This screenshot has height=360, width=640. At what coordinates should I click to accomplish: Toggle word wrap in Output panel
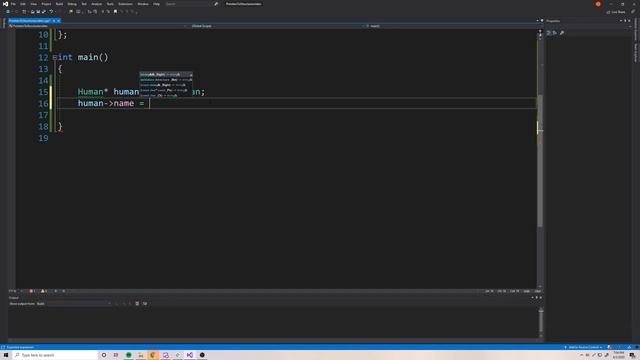tap(145, 304)
